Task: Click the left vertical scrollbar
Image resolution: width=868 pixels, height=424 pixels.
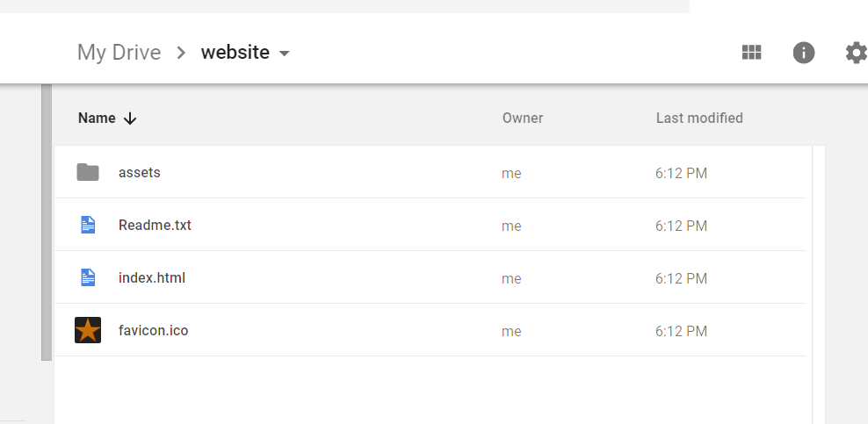Action: tap(47, 222)
